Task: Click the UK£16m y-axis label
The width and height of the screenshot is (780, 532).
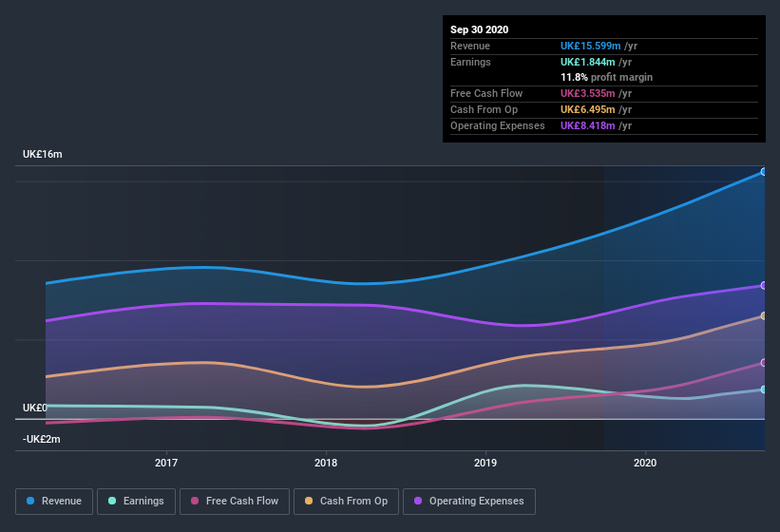Action: click(x=43, y=154)
